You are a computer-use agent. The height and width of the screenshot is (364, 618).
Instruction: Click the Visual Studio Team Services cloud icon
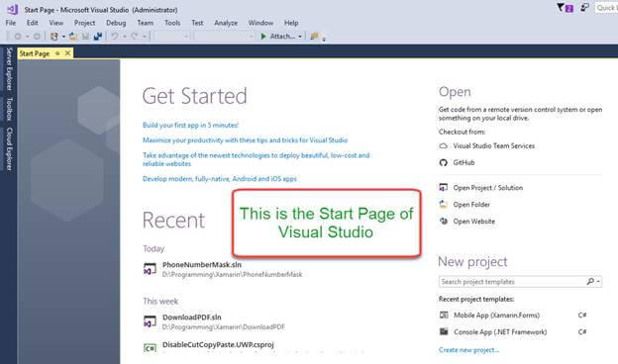(444, 146)
